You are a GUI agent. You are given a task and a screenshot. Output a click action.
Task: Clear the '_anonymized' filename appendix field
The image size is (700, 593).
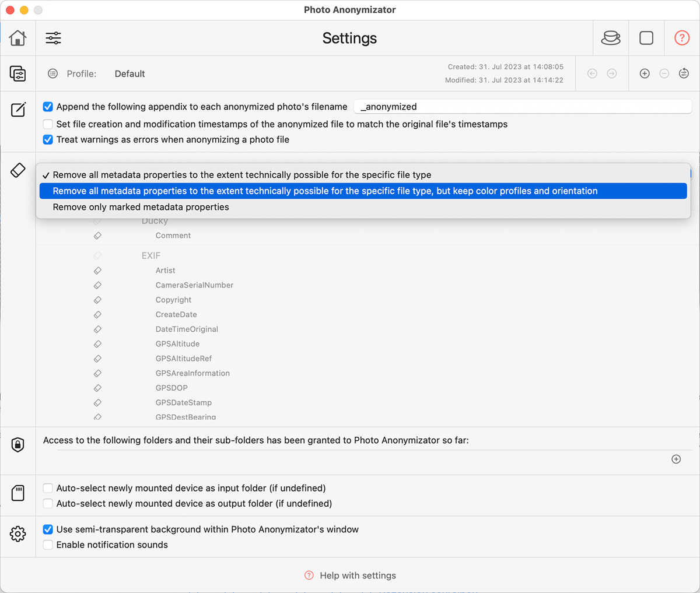pyautogui.click(x=522, y=107)
